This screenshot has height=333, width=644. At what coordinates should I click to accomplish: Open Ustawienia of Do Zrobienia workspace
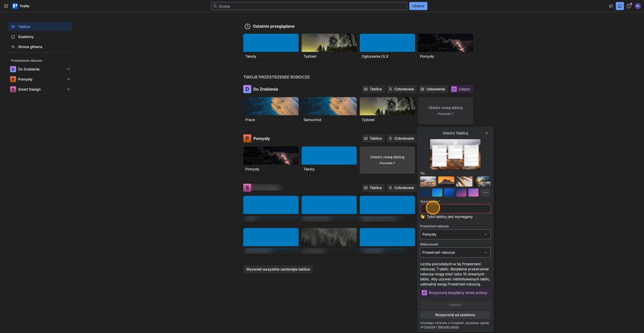(433, 89)
